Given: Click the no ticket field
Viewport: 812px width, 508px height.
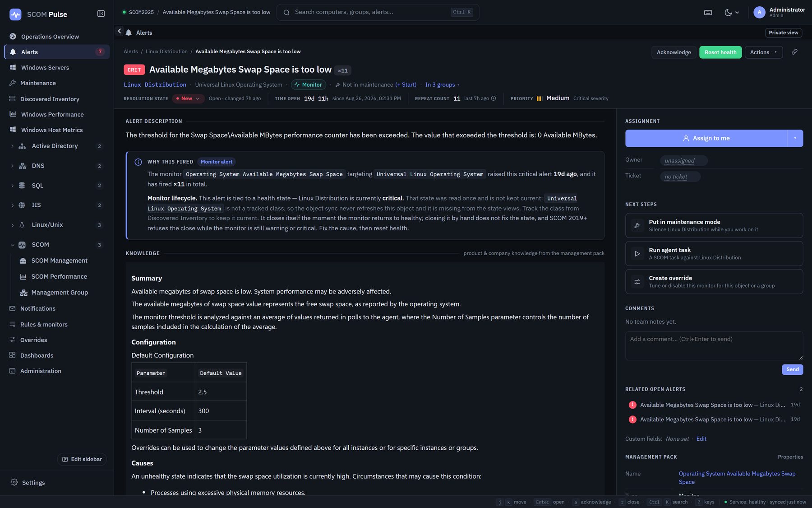Looking at the screenshot, I should click(680, 177).
